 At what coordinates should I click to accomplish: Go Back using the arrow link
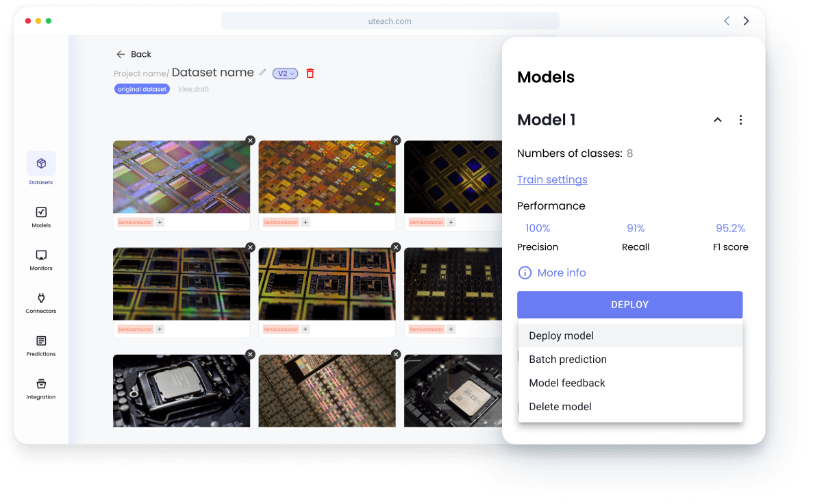point(134,54)
